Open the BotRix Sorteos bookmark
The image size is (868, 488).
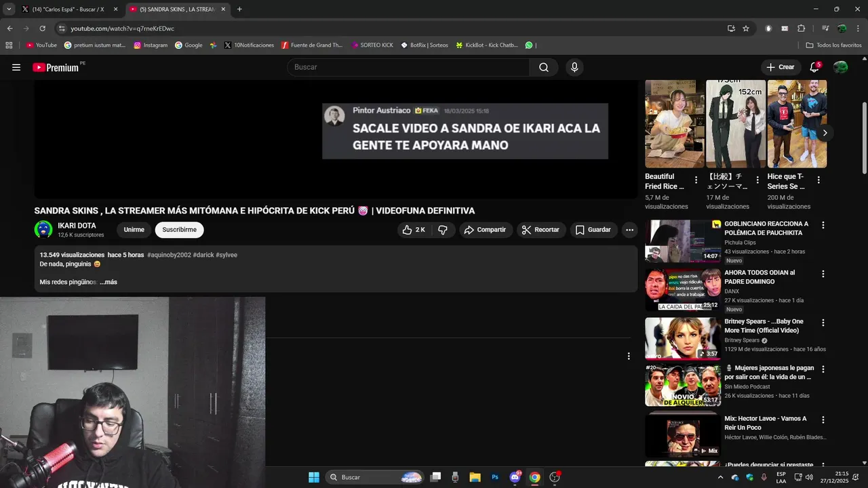click(x=425, y=45)
